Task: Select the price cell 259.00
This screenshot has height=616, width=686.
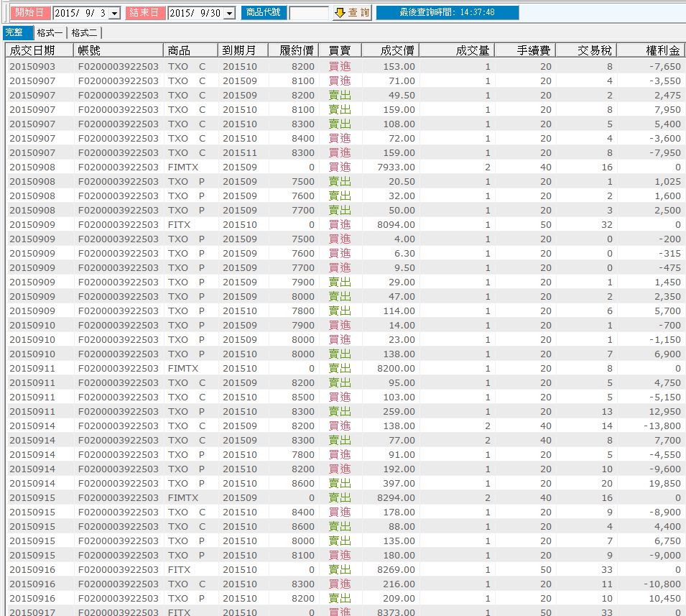Action: tap(399, 412)
